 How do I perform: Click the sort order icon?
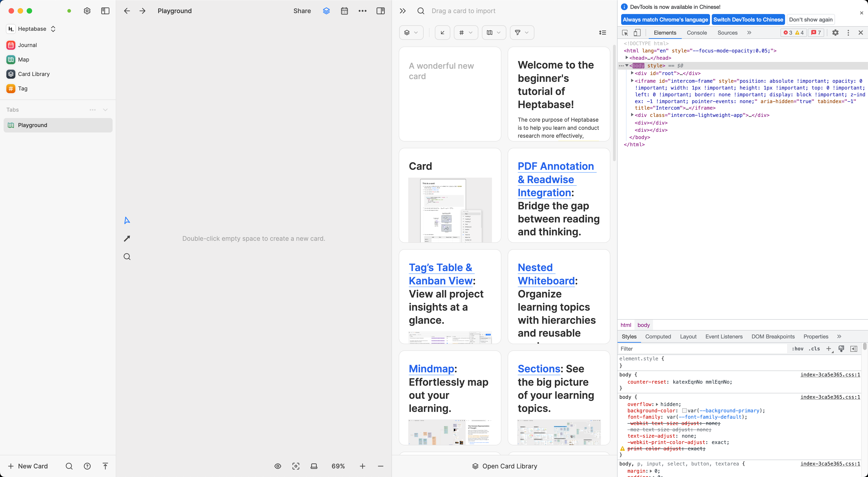602,33
